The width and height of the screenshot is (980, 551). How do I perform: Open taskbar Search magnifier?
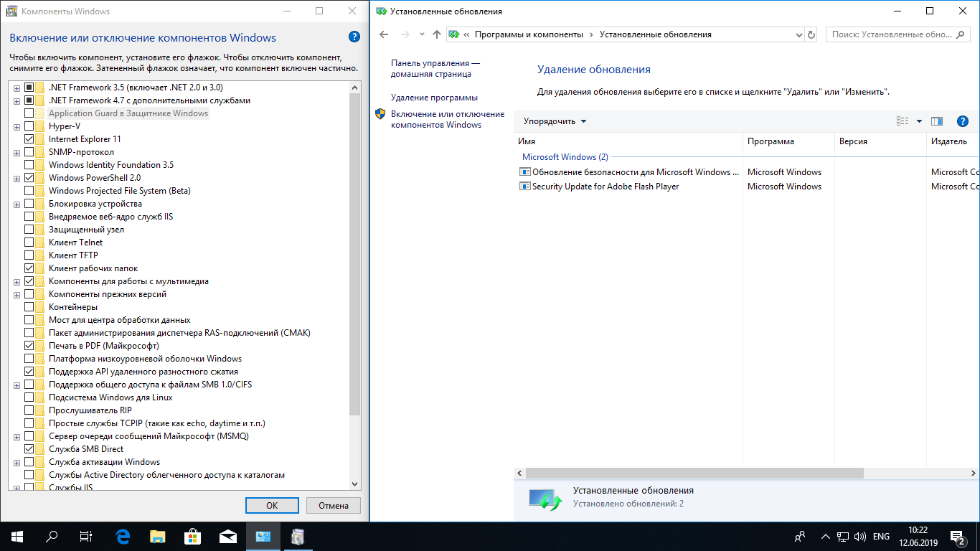[52, 537]
